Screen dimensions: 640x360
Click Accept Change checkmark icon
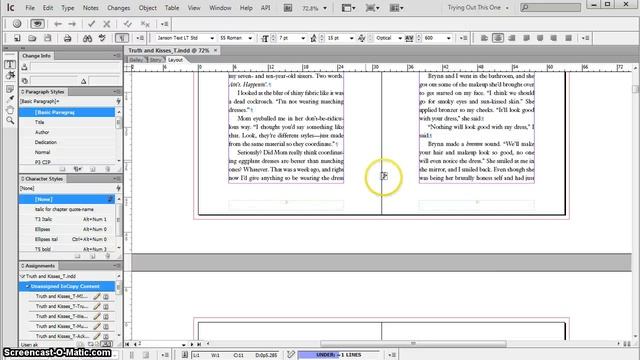[x=91, y=24]
